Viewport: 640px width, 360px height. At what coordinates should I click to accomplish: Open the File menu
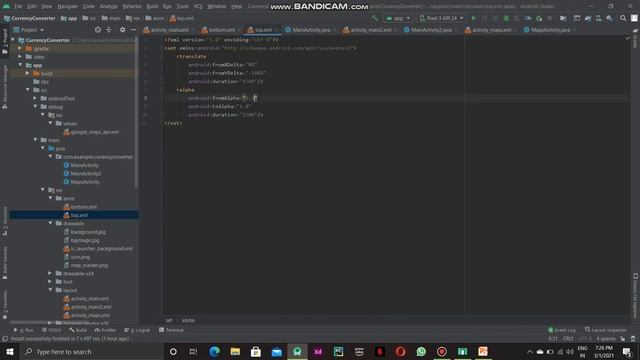pos(18,6)
